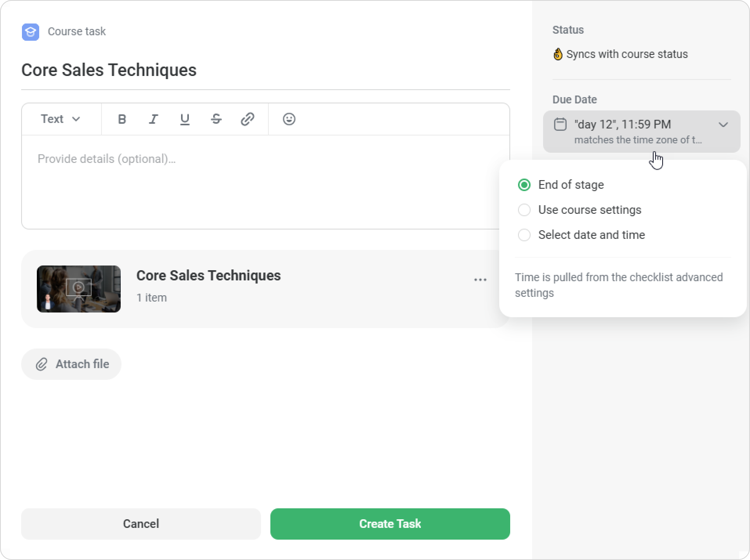Collapse the Due Date dropdown
The height and width of the screenshot is (560, 750).
point(641,132)
